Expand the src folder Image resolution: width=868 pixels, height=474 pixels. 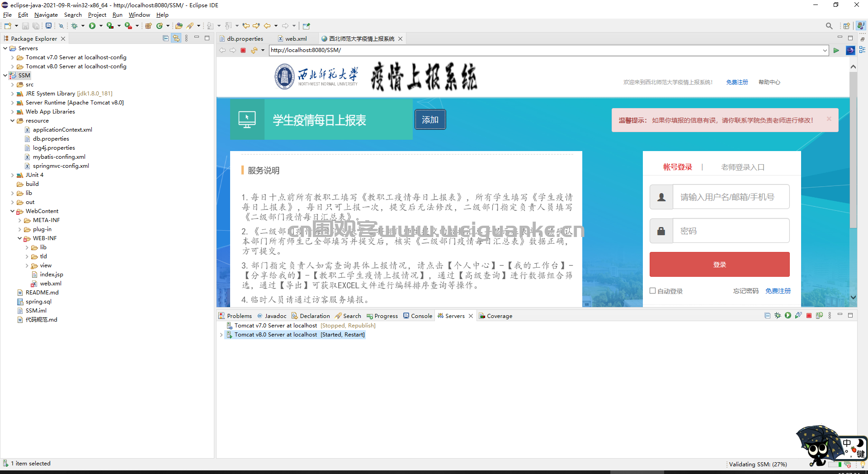pyautogui.click(x=12, y=85)
